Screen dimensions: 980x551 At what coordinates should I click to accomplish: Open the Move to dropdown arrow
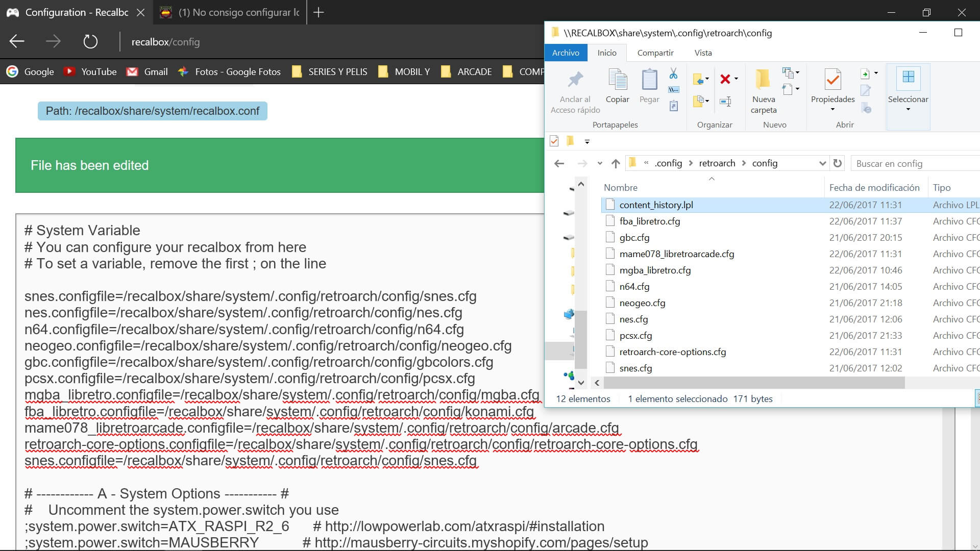707,79
